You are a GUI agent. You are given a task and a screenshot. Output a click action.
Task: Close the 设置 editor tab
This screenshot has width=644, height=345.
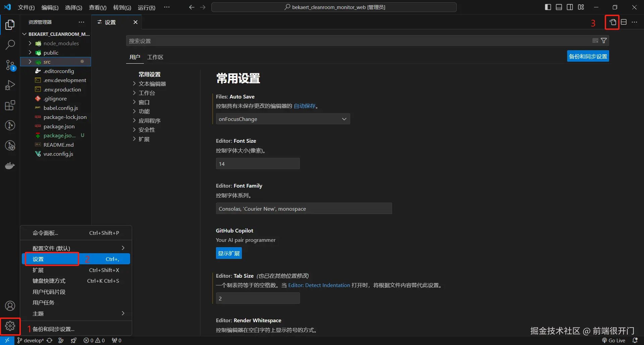coord(136,22)
